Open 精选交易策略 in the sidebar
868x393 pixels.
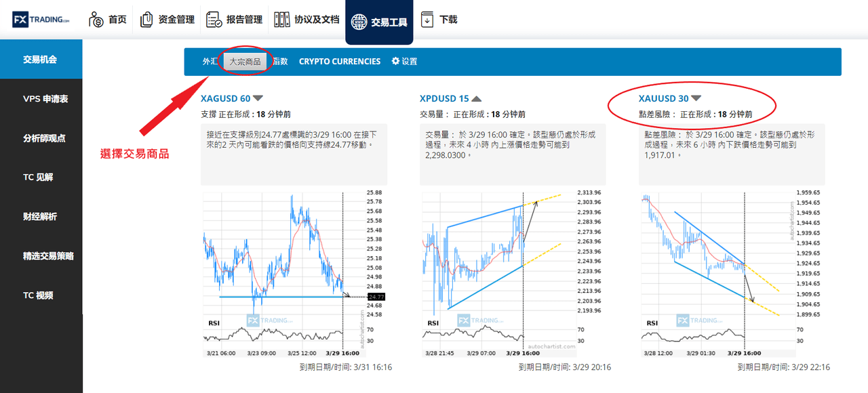[41, 256]
